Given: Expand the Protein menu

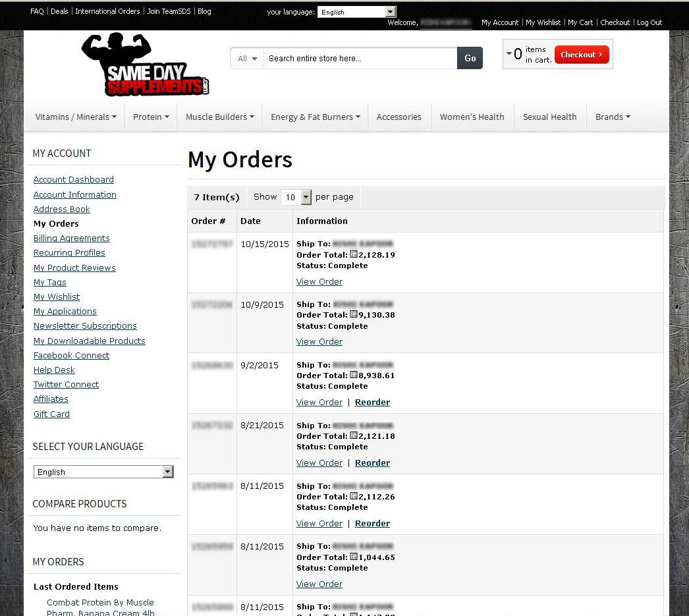Looking at the screenshot, I should point(151,117).
